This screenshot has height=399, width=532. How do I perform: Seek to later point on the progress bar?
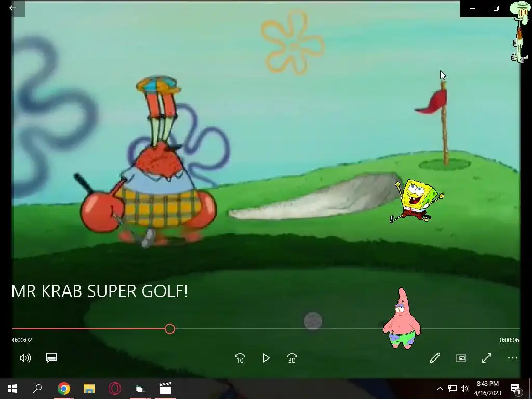point(347,329)
